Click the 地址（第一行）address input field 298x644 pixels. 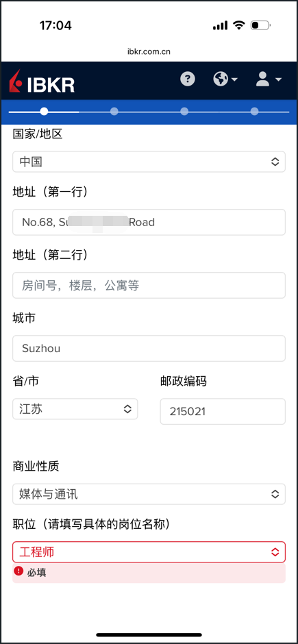tap(149, 222)
